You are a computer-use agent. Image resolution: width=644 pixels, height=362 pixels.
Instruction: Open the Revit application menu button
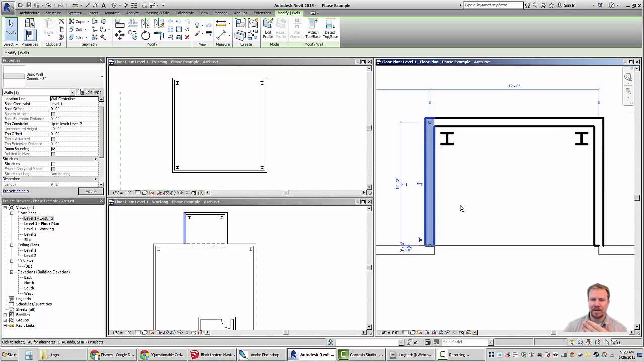pos(7,7)
